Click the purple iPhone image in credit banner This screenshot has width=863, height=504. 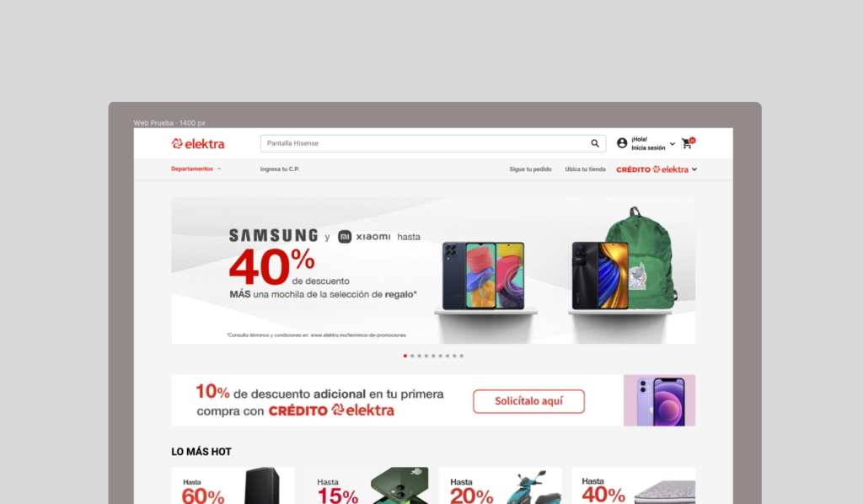(x=661, y=402)
